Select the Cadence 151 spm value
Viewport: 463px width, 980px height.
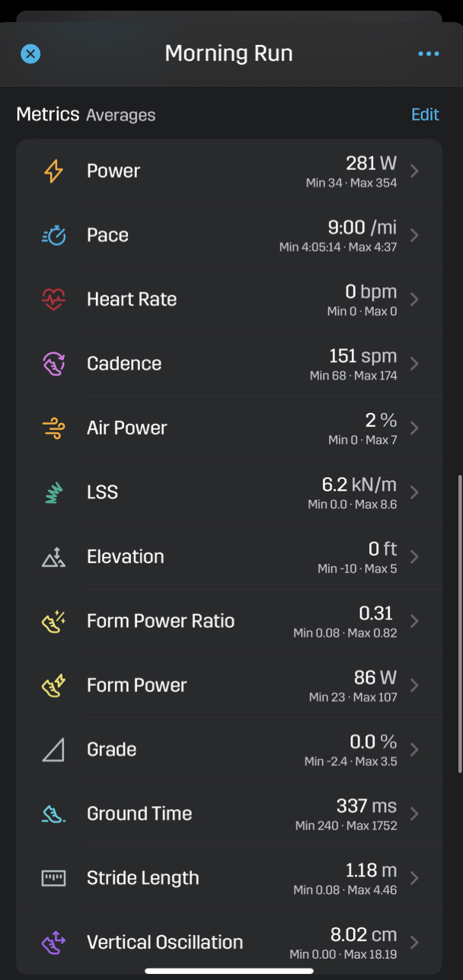click(x=362, y=356)
